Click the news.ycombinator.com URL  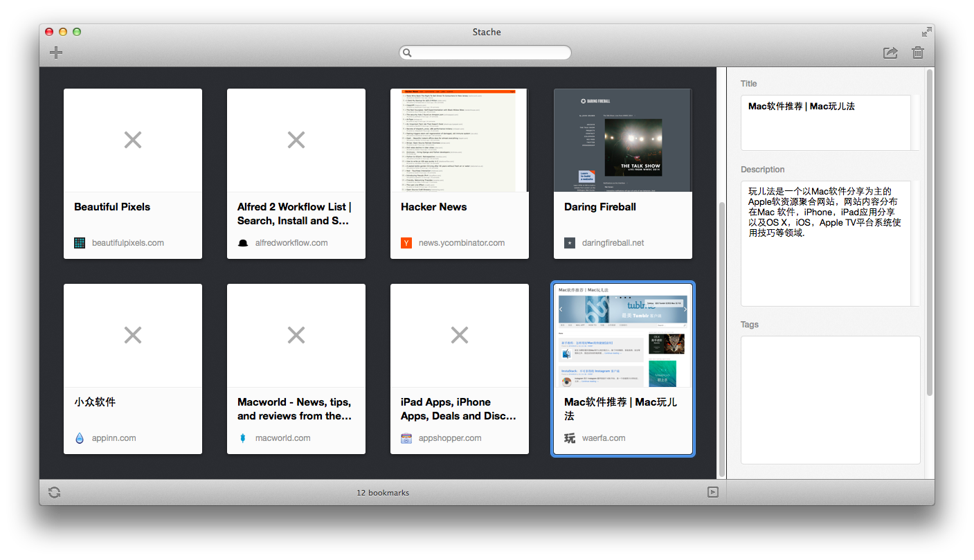pyautogui.click(x=462, y=243)
